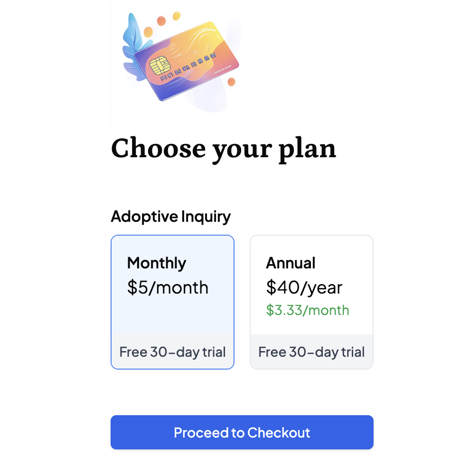Click the Monthly plan title
The image size is (469, 476).
pos(156,263)
